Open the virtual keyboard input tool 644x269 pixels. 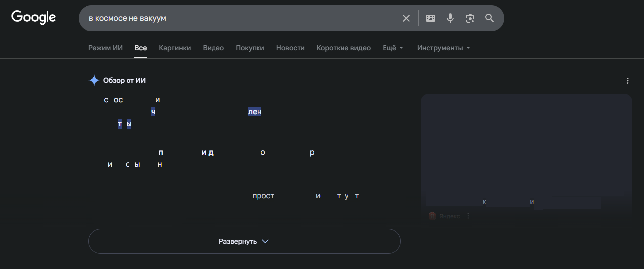[x=430, y=18]
